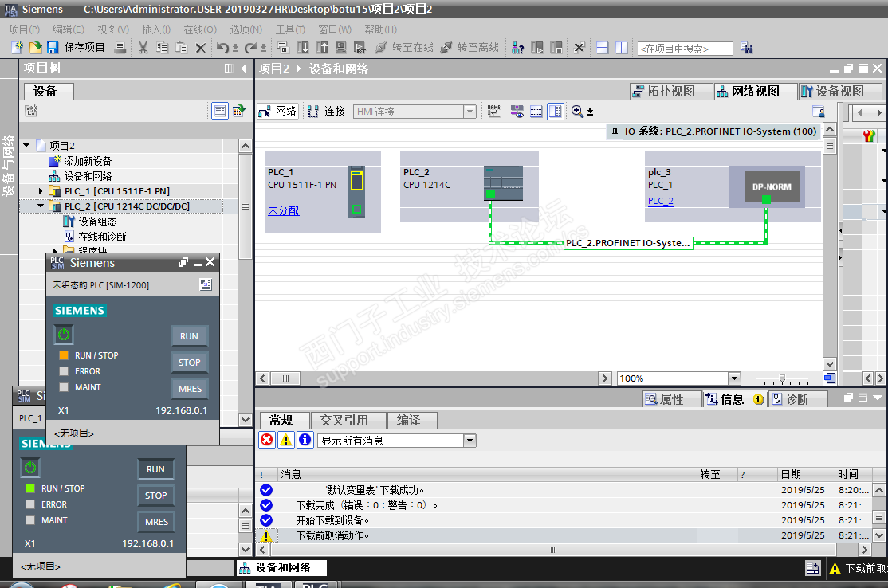Copy selection with the copy icon
888x588 pixels.
(x=162, y=48)
